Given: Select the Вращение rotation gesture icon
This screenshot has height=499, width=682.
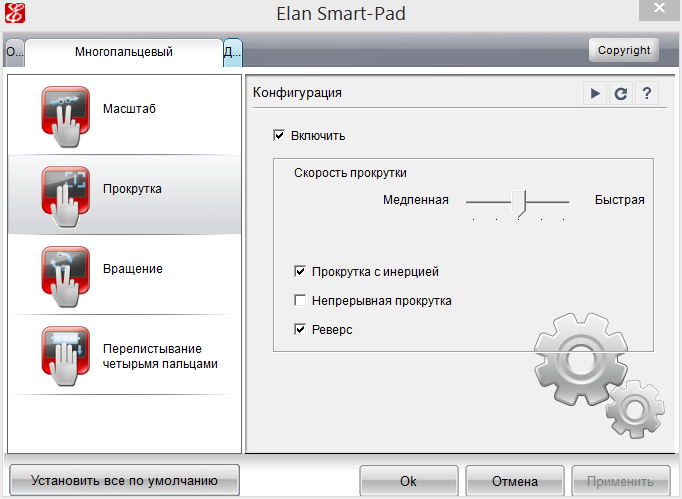Looking at the screenshot, I should point(66,277).
